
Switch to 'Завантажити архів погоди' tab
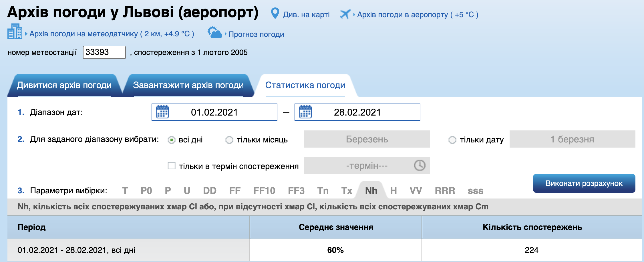click(x=188, y=85)
